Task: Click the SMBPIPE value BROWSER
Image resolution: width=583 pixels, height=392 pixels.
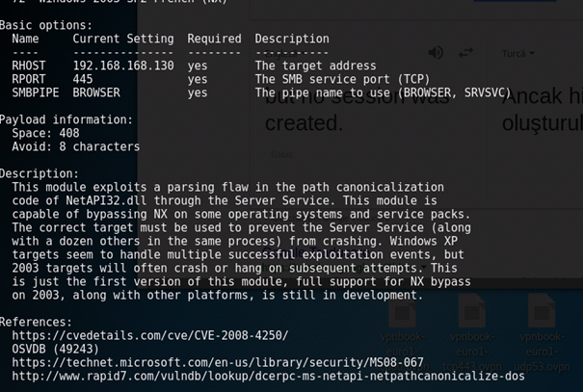Action: tap(96, 92)
